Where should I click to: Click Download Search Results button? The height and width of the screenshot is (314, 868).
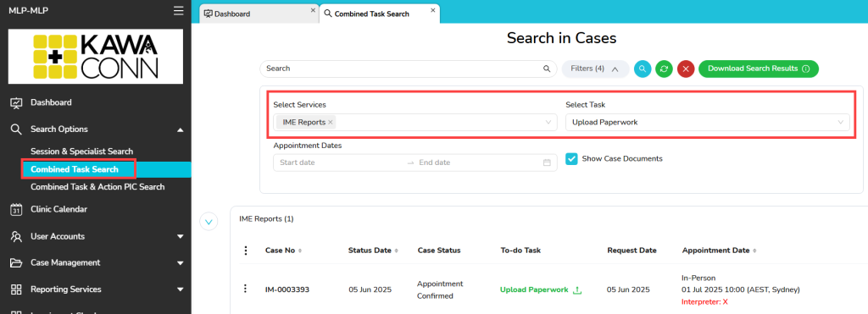(759, 69)
